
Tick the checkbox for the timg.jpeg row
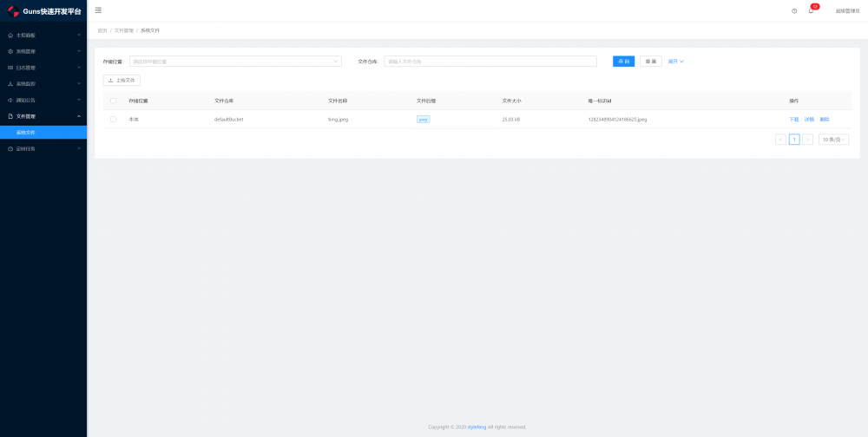click(114, 119)
